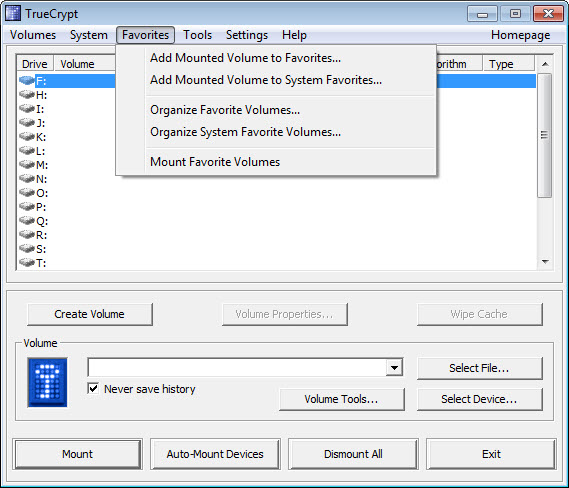Click the M: drive icon
The width and height of the screenshot is (569, 488).
click(26, 164)
